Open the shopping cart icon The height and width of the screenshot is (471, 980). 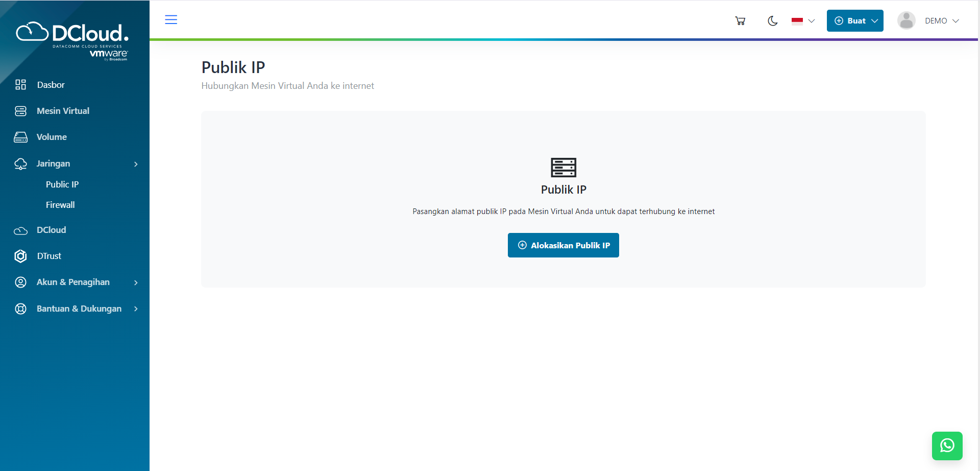pyautogui.click(x=740, y=21)
